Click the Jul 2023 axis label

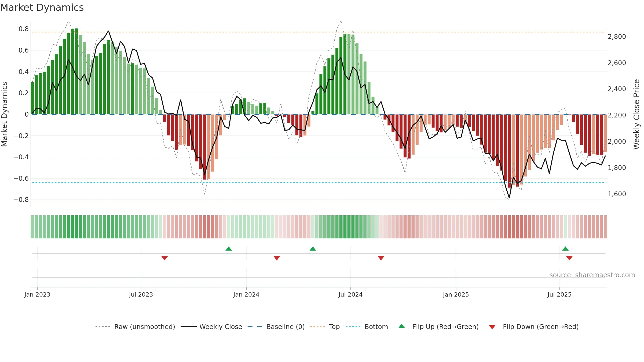141,294
